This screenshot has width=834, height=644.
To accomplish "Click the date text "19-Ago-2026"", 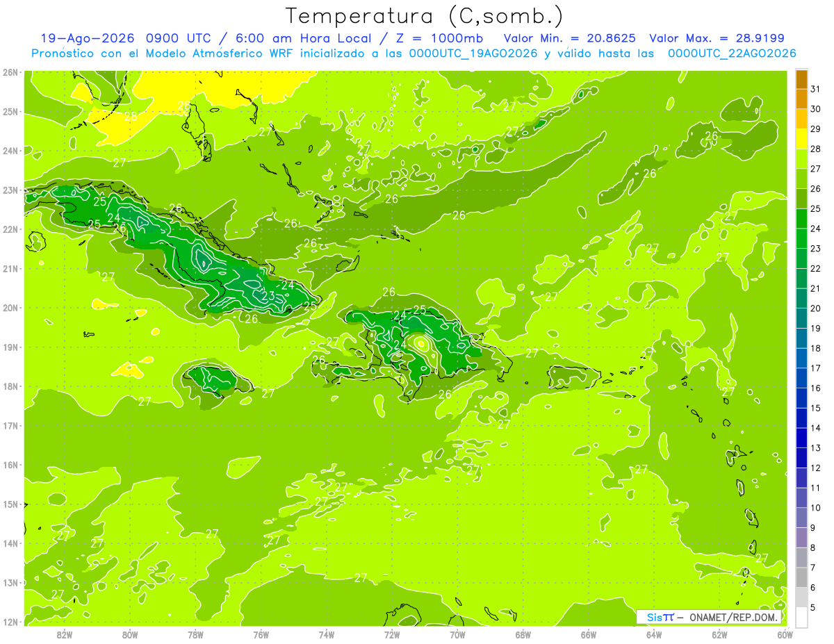I will point(88,38).
